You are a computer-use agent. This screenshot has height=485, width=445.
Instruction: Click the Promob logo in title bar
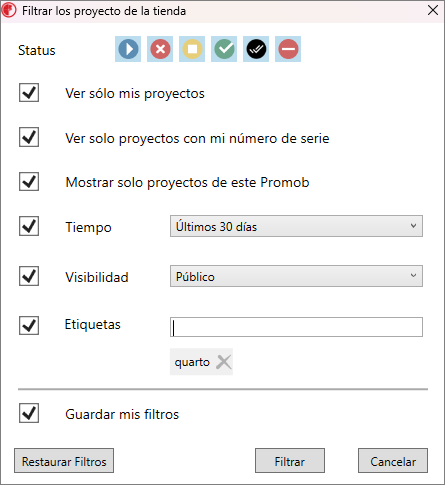9,10
